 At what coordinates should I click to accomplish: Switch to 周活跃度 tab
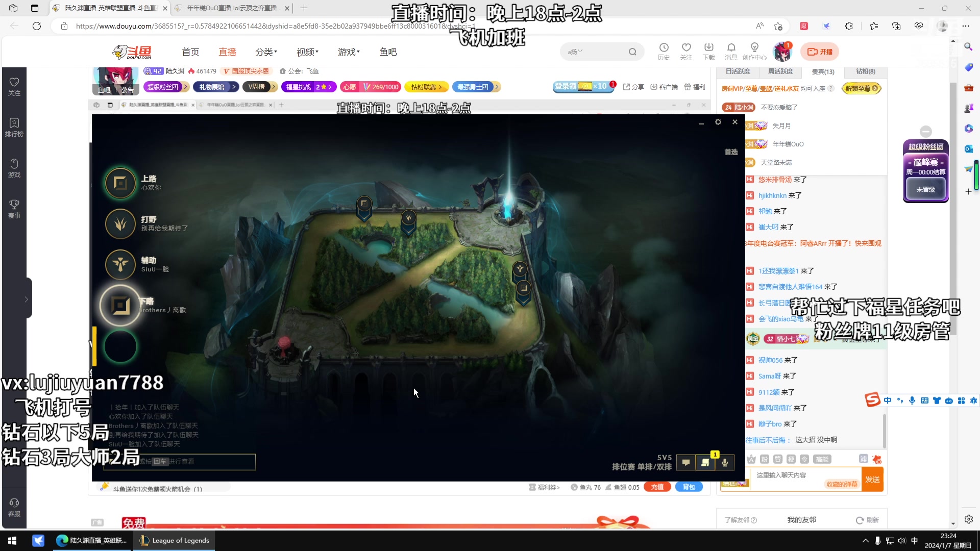click(x=780, y=71)
